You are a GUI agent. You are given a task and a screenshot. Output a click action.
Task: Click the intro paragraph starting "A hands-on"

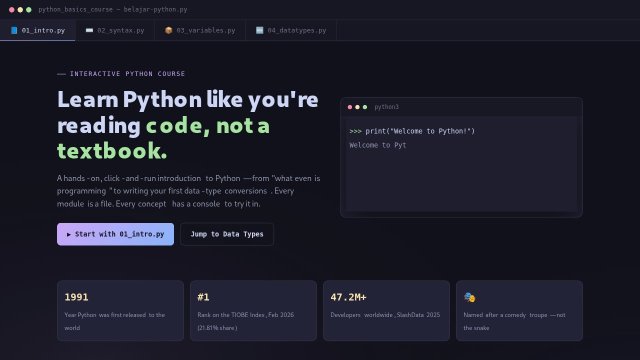pyautogui.click(x=189, y=191)
